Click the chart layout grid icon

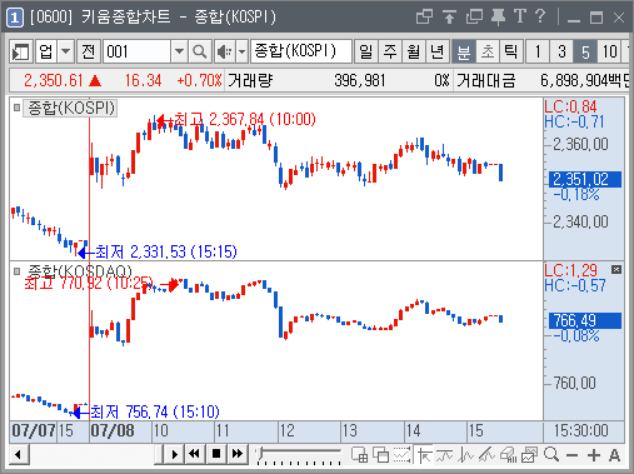point(359,455)
